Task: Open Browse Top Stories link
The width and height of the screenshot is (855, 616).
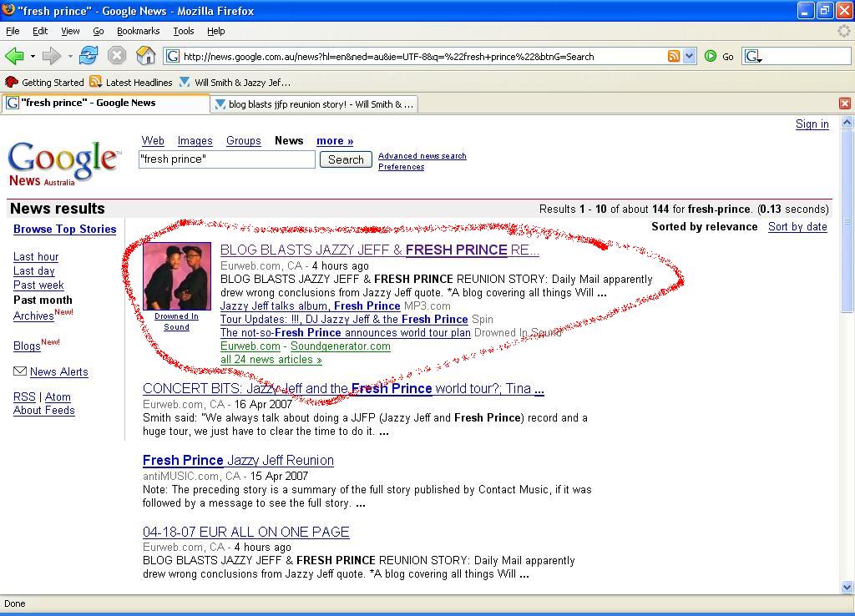Action: click(x=65, y=229)
